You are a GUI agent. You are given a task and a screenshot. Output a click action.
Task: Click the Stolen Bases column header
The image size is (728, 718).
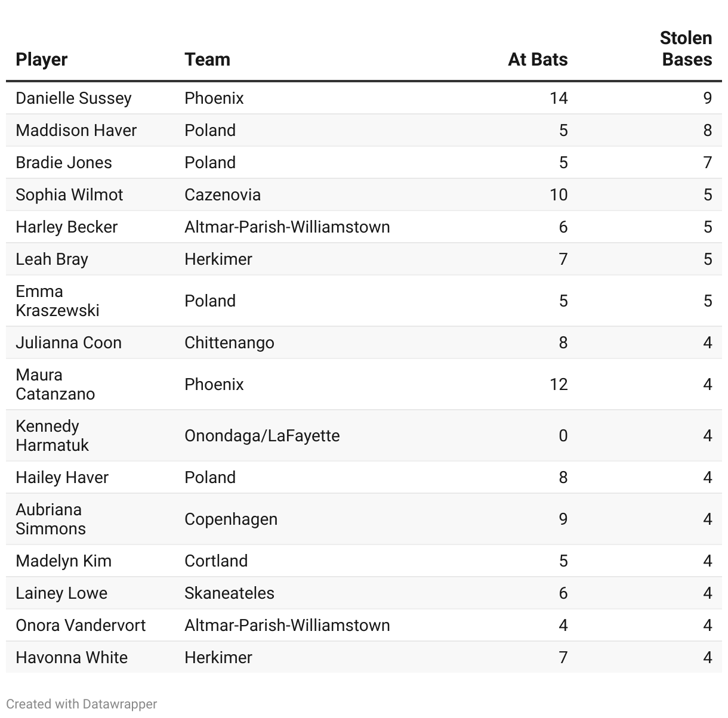pyautogui.click(x=686, y=49)
